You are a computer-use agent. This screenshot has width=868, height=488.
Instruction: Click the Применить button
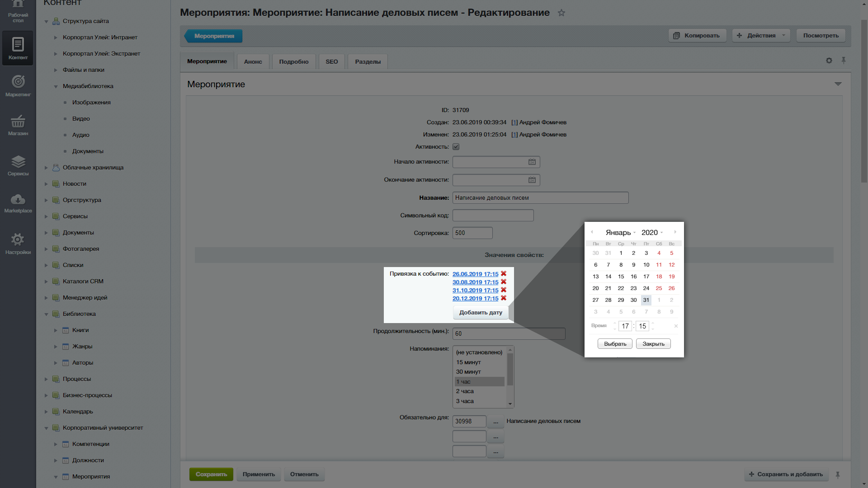click(259, 474)
